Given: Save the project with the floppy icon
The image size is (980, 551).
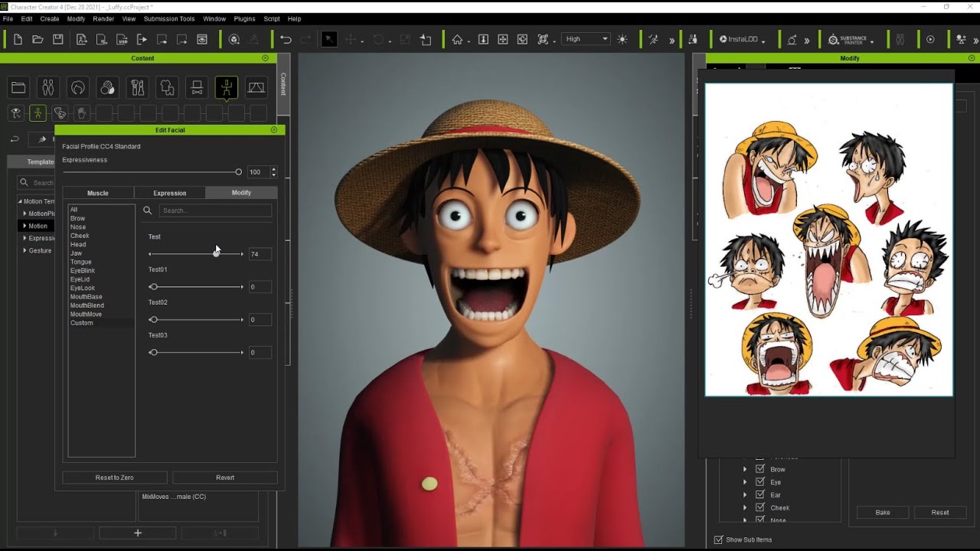Looking at the screenshot, I should [x=57, y=39].
